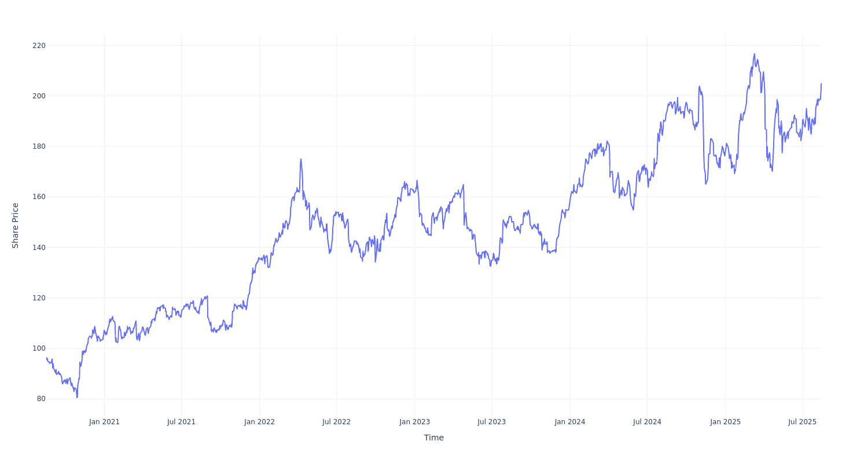
Task: Click the Jul 2023 x-axis tick label
Action: click(x=491, y=422)
